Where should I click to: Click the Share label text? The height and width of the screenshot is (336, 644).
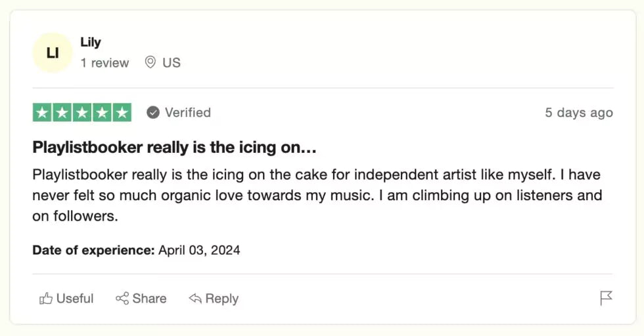point(149,299)
